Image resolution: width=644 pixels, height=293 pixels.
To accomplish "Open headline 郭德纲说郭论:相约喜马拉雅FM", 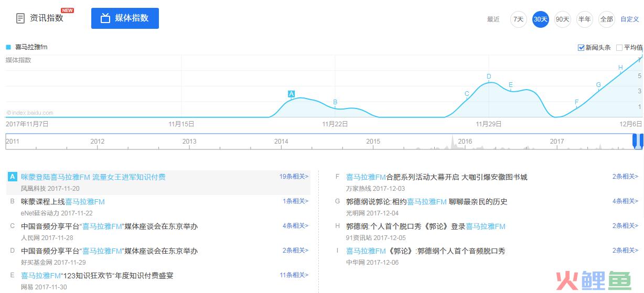I will (427, 202).
